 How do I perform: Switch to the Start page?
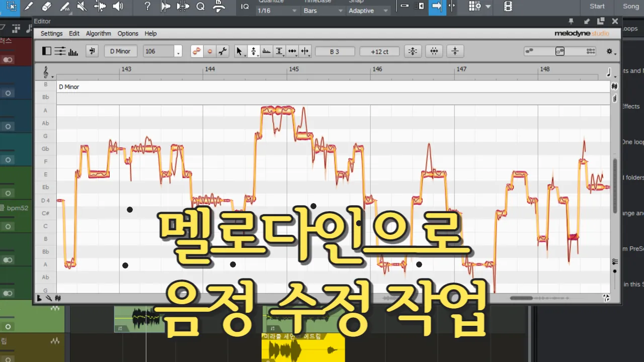597,7
